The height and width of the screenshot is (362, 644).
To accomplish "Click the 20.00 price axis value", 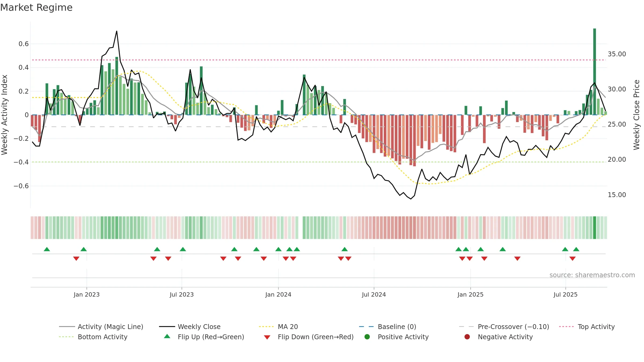I will pos(617,159).
